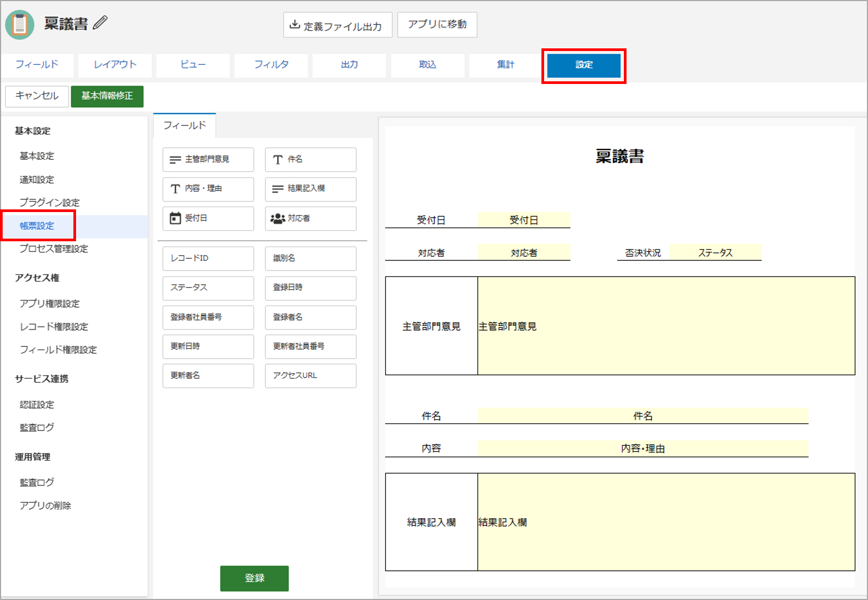Click the pencil edit icon beside 稟議書

pos(100,23)
